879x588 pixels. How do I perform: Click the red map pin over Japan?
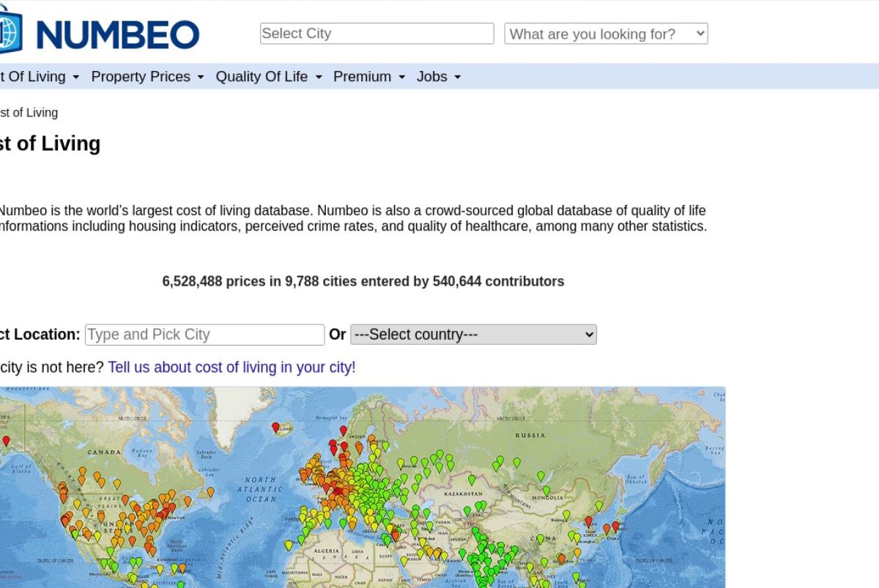(615, 526)
